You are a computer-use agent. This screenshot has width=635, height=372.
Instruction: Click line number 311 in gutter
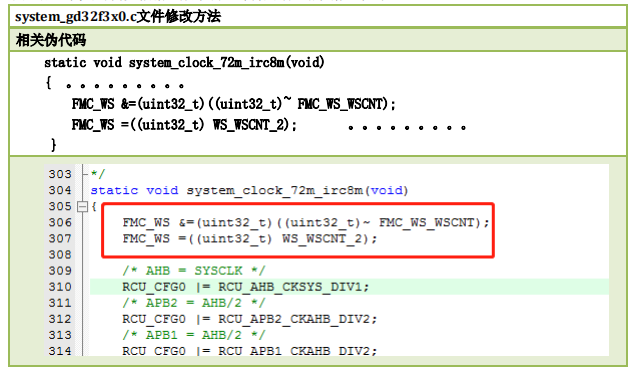[x=60, y=303]
